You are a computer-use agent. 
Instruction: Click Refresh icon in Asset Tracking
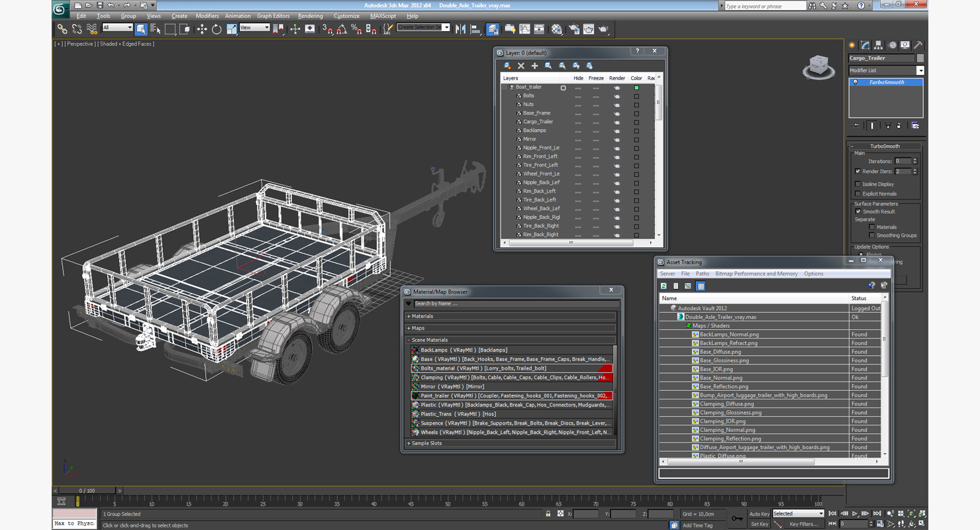[663, 286]
